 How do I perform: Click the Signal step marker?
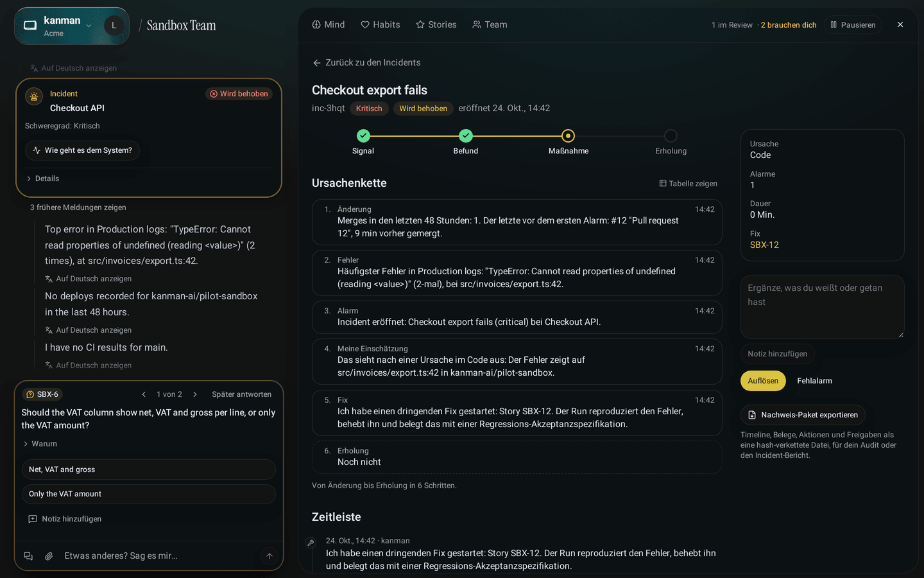tap(363, 136)
